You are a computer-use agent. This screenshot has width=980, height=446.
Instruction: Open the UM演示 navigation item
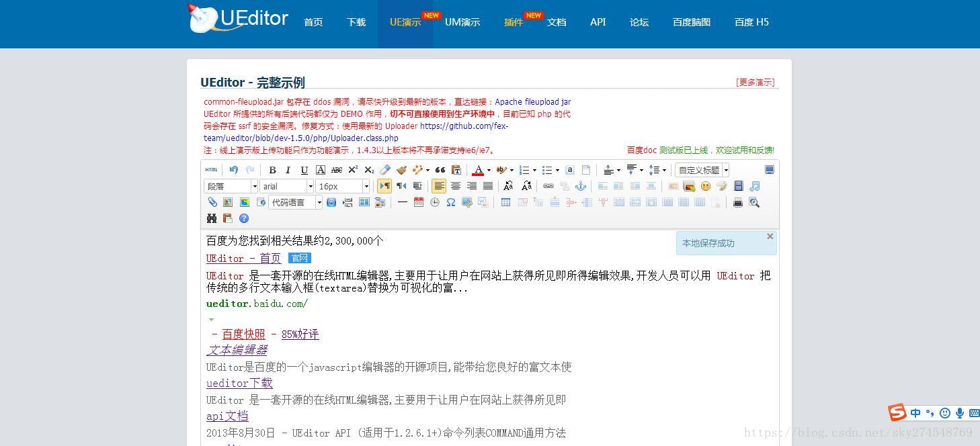[x=462, y=22]
